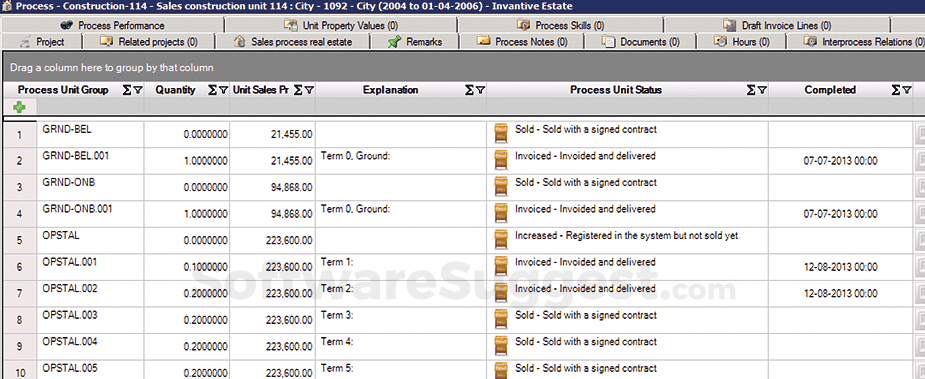The height and width of the screenshot is (379, 925).
Task: Click the row-end icon for GRND-BEL row
Action: pos(920,135)
